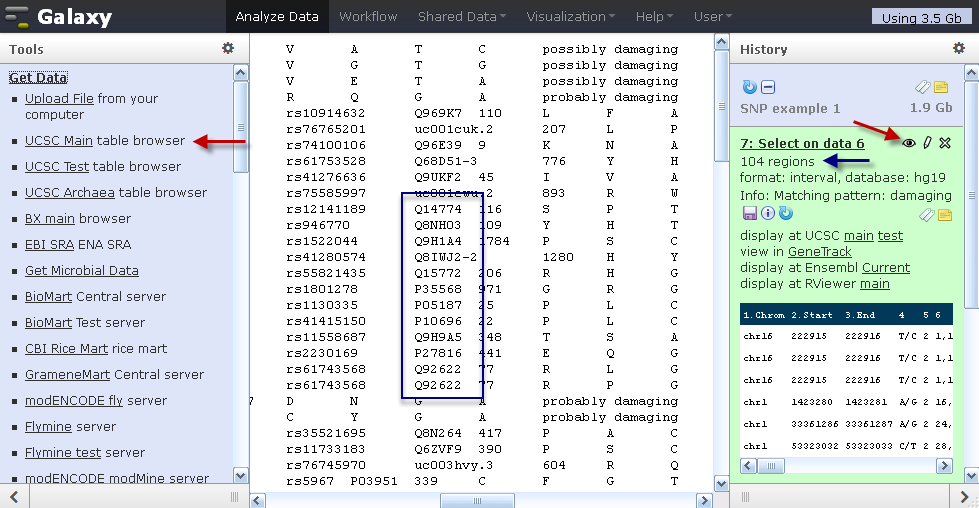Edit history annotation note icon above 1.9 Gb

tap(941, 87)
